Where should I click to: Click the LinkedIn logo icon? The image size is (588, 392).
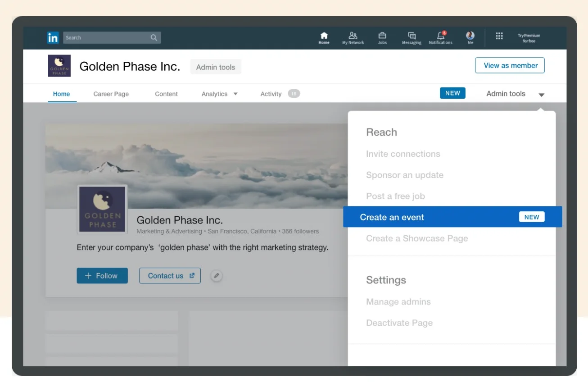tap(53, 38)
